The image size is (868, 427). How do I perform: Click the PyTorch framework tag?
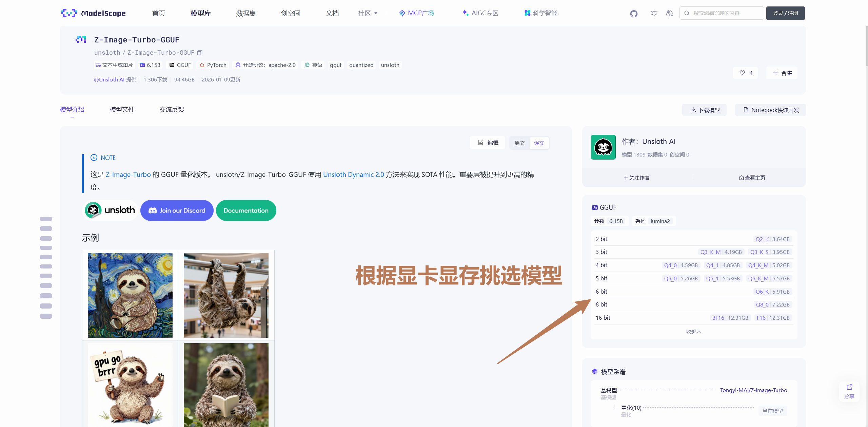point(213,65)
